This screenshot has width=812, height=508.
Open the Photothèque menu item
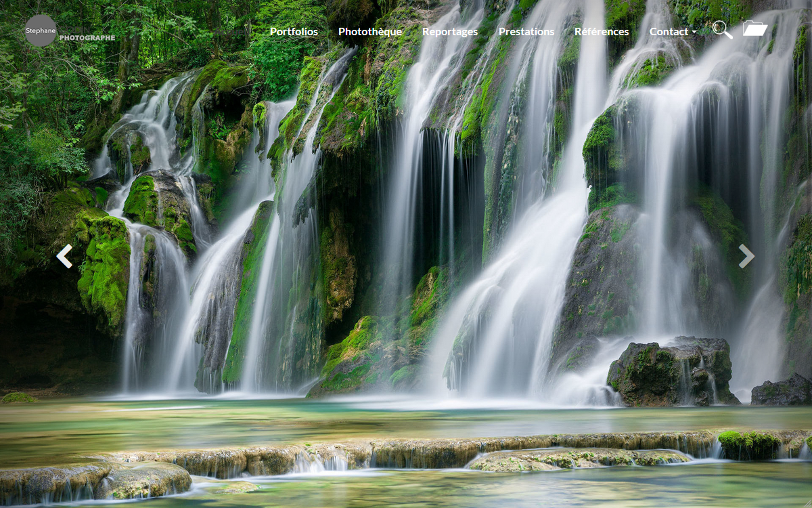(370, 32)
